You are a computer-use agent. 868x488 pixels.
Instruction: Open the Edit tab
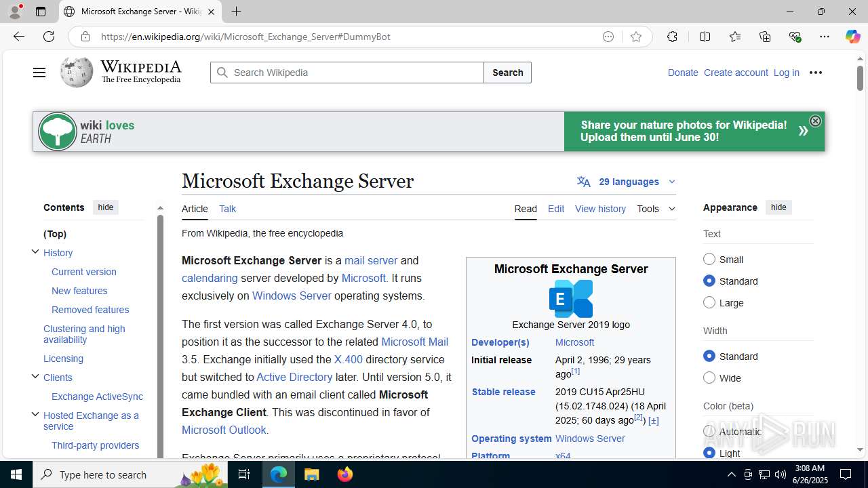click(556, 209)
